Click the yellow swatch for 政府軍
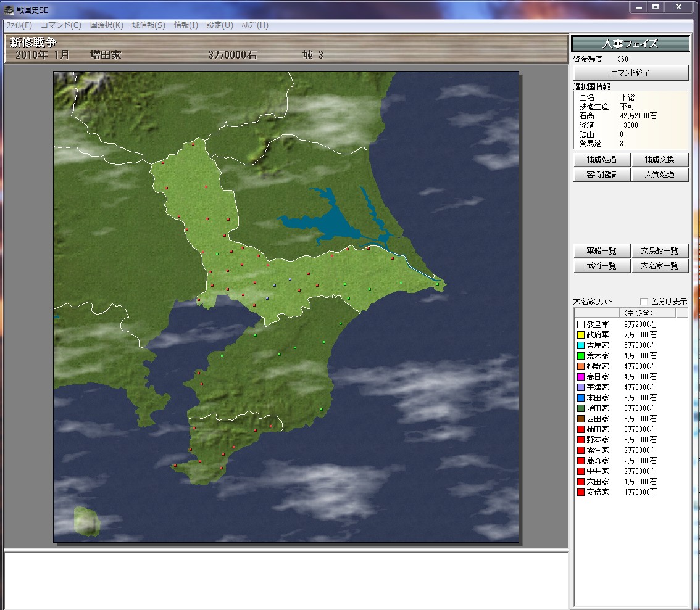This screenshot has height=610, width=700. coord(580,335)
